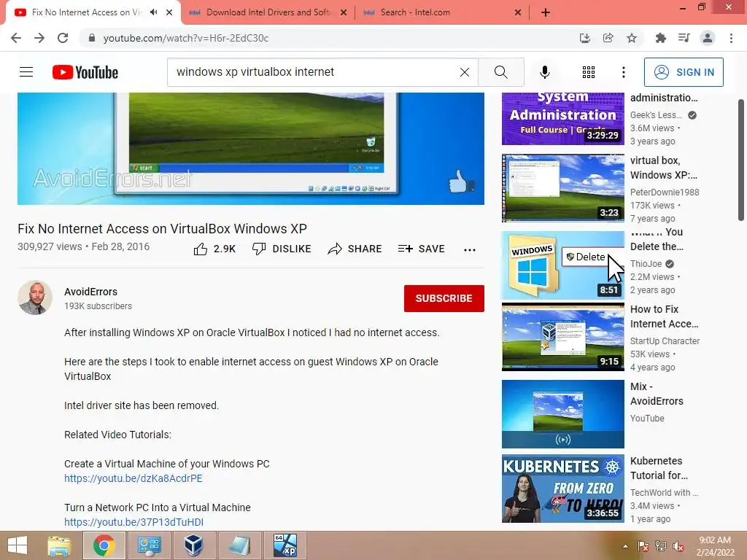
Task: Open network icon in system tray
Action: point(661,546)
